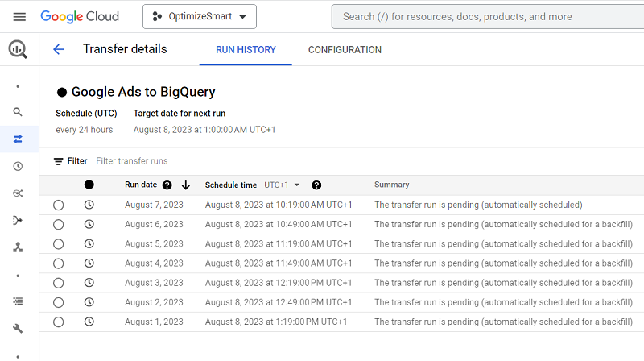Open Analytics Hub sidebar icon
The height and width of the screenshot is (361, 644).
click(18, 193)
